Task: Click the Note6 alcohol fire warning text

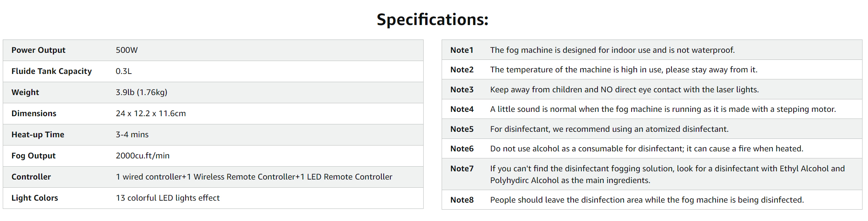Action: pos(647,149)
